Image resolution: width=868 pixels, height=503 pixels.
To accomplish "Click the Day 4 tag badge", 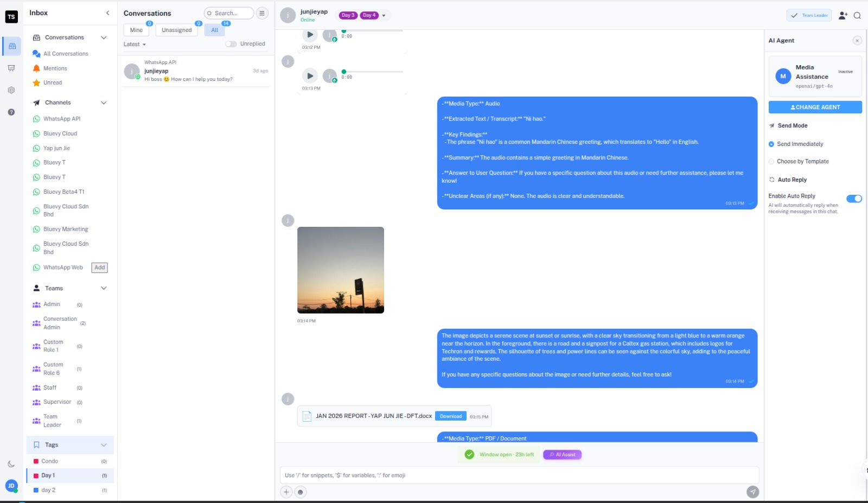I will pos(369,15).
